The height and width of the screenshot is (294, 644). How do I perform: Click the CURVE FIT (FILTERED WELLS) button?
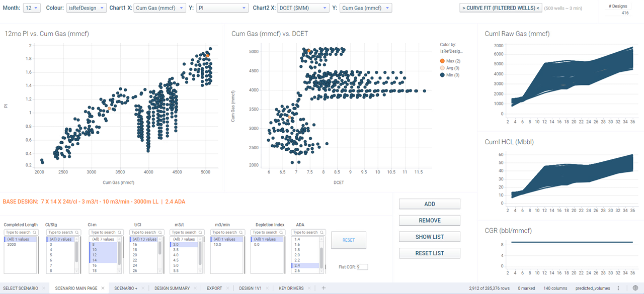coord(500,8)
